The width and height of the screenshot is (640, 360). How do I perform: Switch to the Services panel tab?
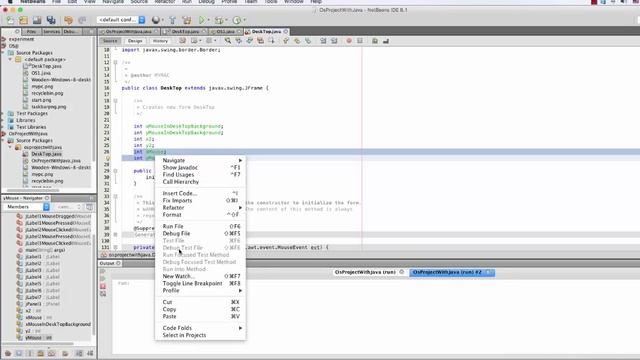click(51, 31)
